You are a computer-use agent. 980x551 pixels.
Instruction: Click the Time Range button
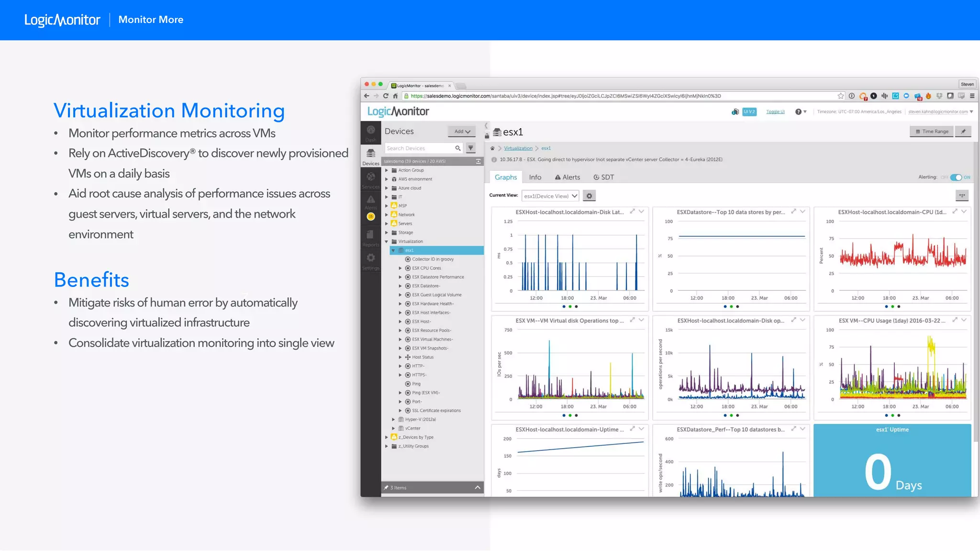(x=932, y=131)
